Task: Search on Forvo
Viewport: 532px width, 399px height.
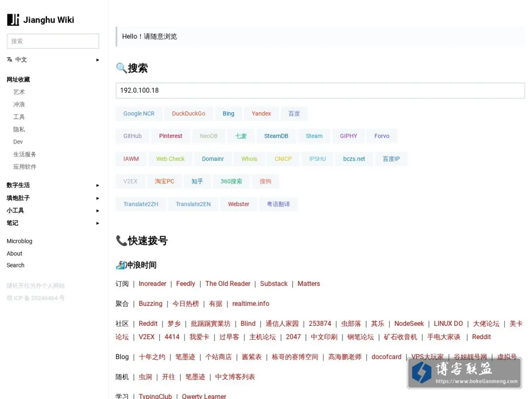Action: [382, 136]
